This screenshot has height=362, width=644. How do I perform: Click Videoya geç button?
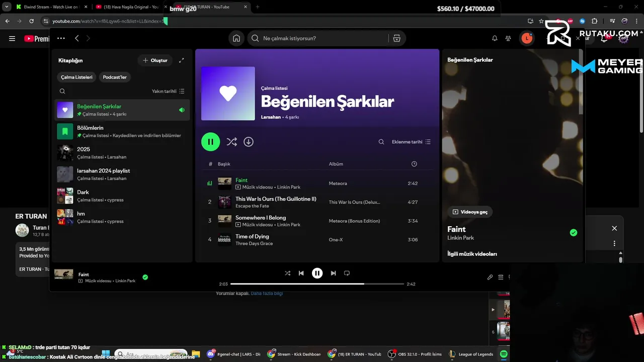click(x=470, y=212)
